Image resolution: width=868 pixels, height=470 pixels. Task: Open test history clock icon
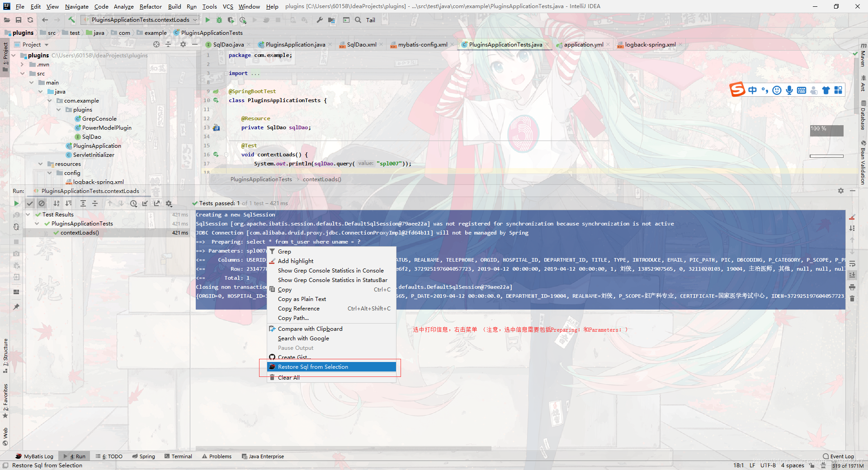click(133, 203)
